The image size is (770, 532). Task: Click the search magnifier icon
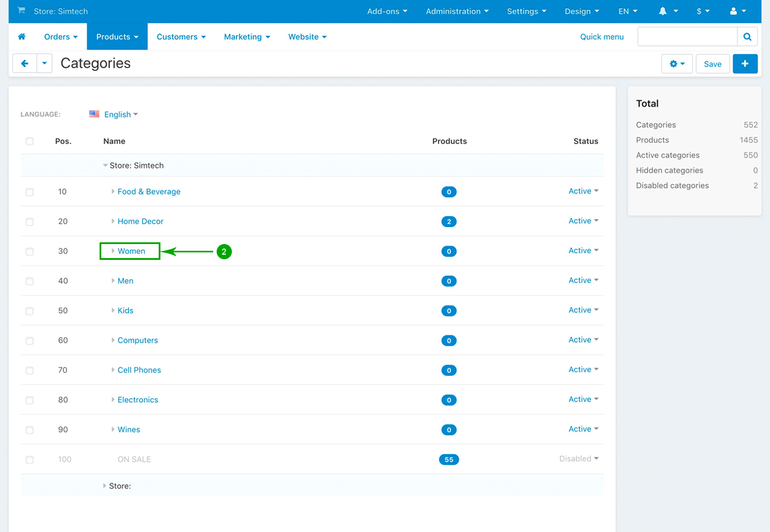pos(747,36)
